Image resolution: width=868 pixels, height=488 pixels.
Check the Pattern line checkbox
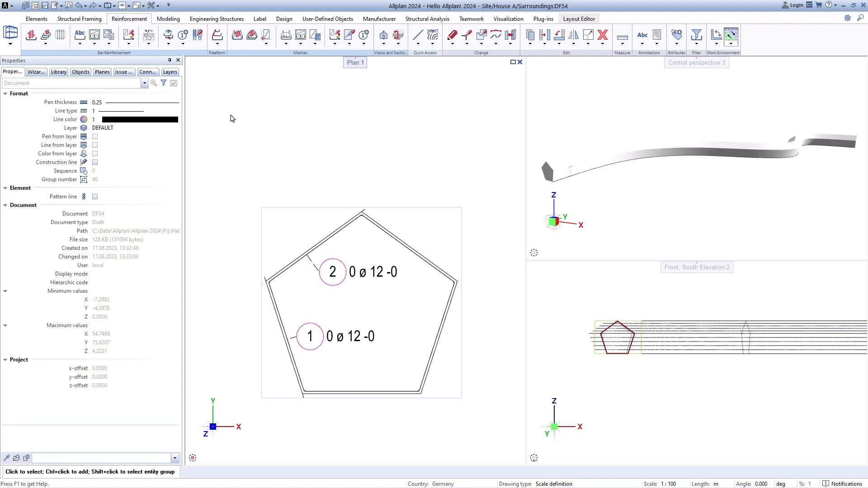95,196
